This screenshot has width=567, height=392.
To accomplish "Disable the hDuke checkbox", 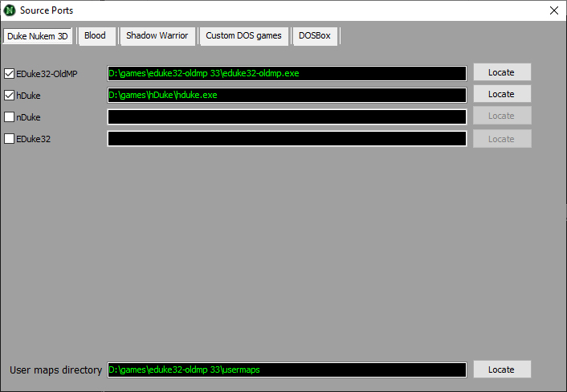I will coord(9,96).
